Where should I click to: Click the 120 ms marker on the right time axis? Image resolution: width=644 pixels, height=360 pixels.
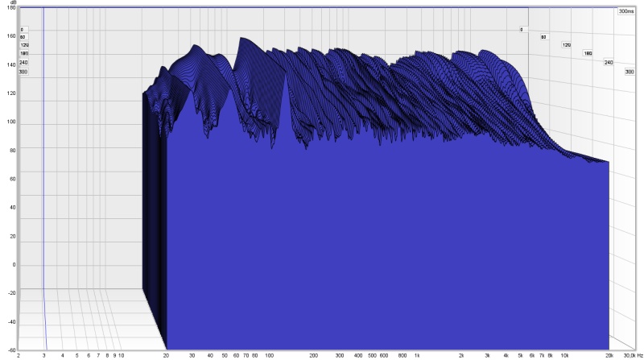pyautogui.click(x=566, y=45)
